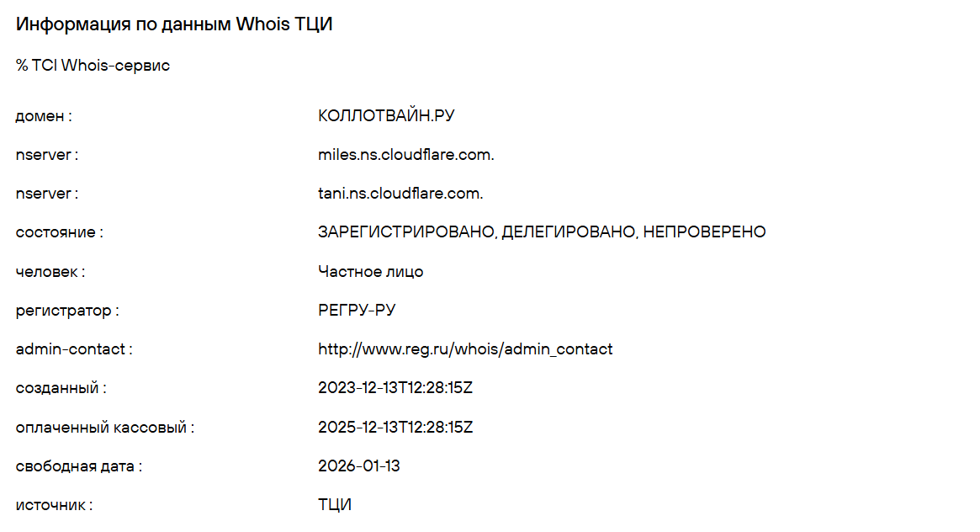The height and width of the screenshot is (532, 980).
Task: Click the status text ЗАРЕГИСТРИРОВАНО, ДЕЛЕГИРОВАНО, НЕПРОВЕРЕНО
Action: 542,232
